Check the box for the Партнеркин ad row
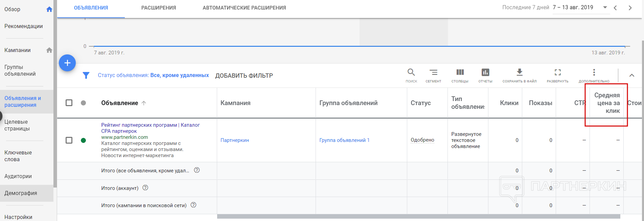Screen dimensions: 644x221 tap(69, 140)
